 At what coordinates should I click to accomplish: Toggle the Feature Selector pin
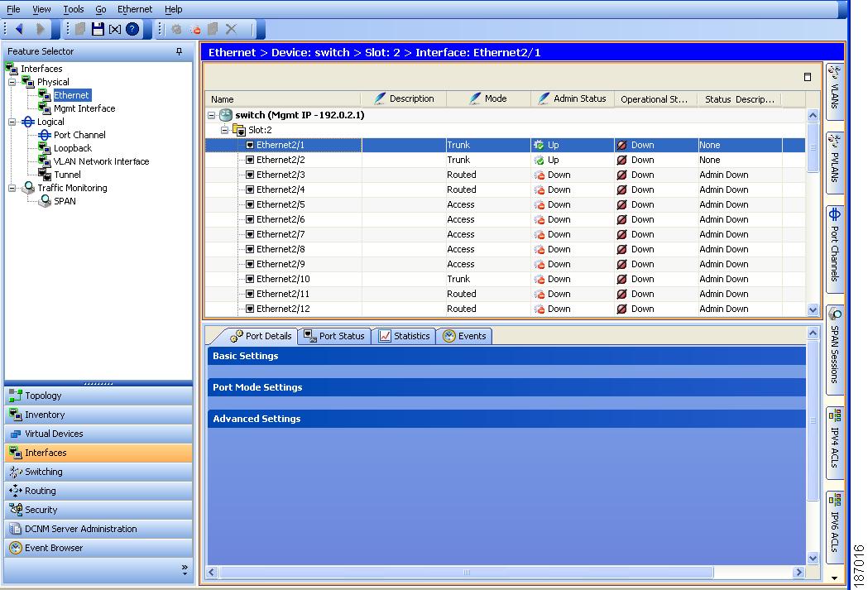tap(179, 50)
